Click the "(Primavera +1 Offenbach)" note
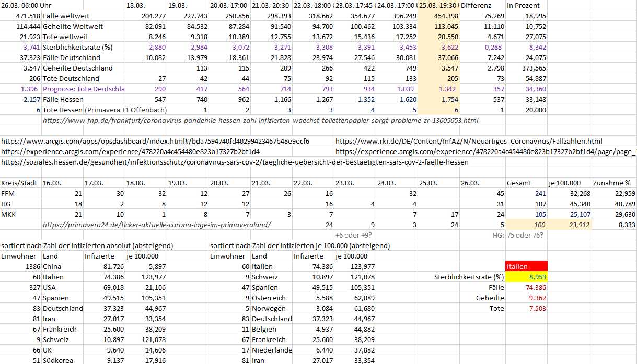Image resolution: width=637 pixels, height=364 pixels. pos(125,110)
